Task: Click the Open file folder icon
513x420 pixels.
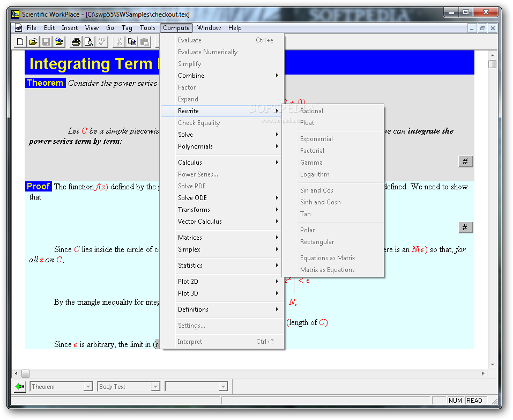Action: coord(33,42)
